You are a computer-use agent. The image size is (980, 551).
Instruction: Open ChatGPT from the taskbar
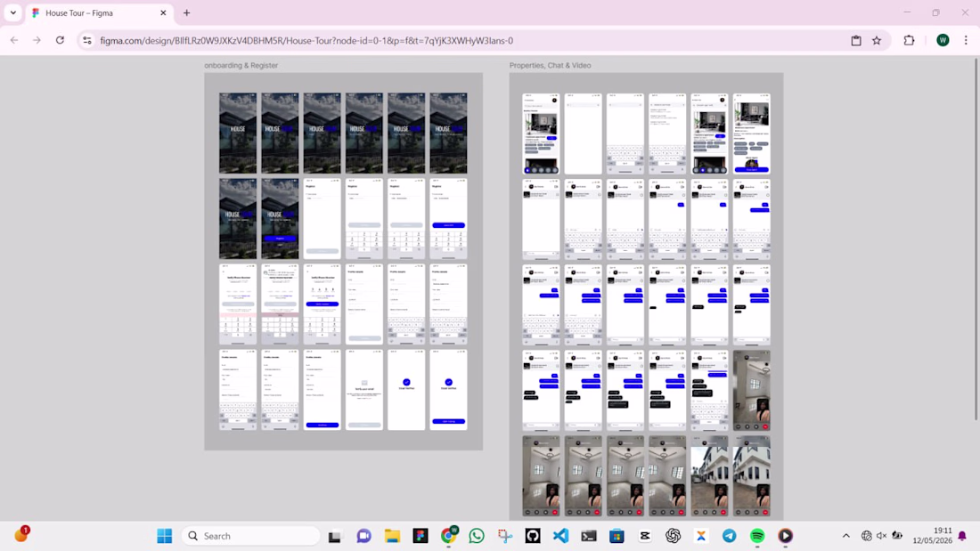674,536
